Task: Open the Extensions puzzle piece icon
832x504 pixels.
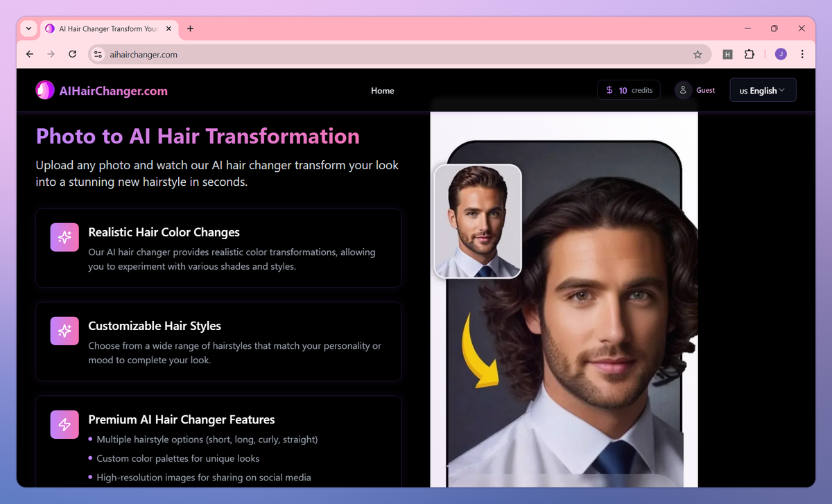Action: click(x=749, y=54)
